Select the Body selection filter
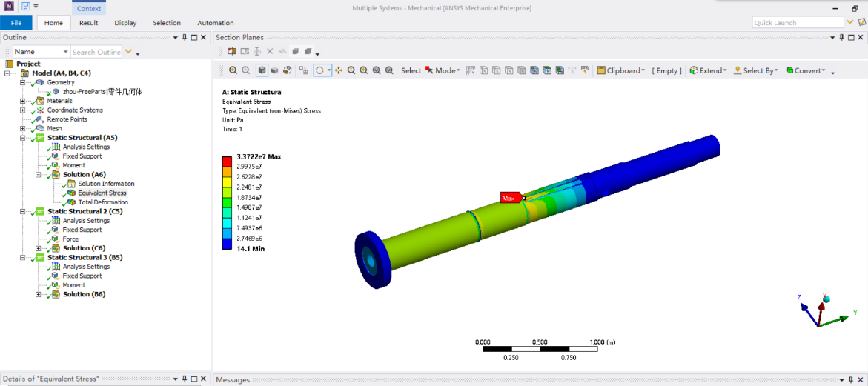 pos(522,70)
